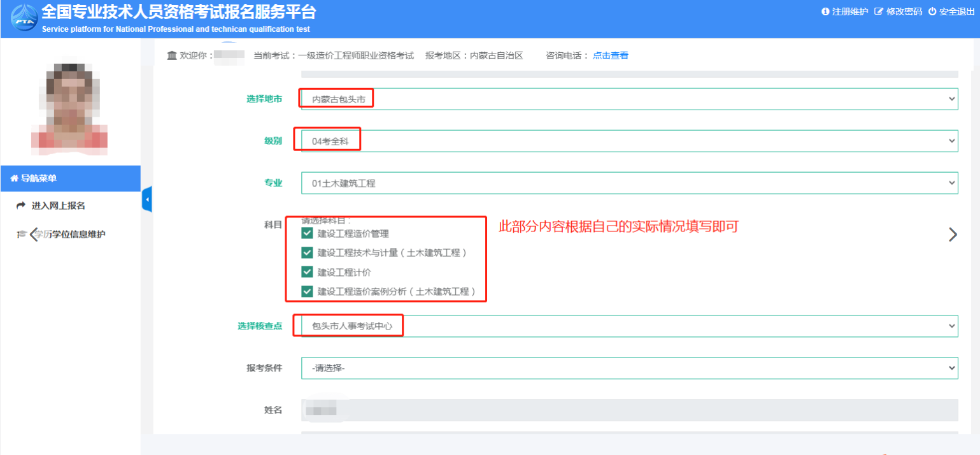Click the 点击查看 phone link
Screen dimensions: 980x455
point(610,55)
